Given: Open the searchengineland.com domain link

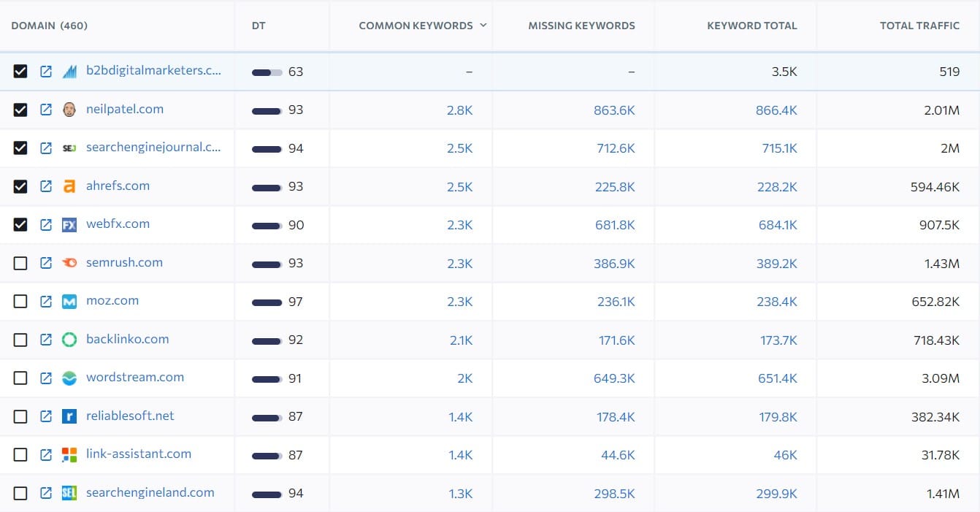Looking at the screenshot, I should 150,493.
